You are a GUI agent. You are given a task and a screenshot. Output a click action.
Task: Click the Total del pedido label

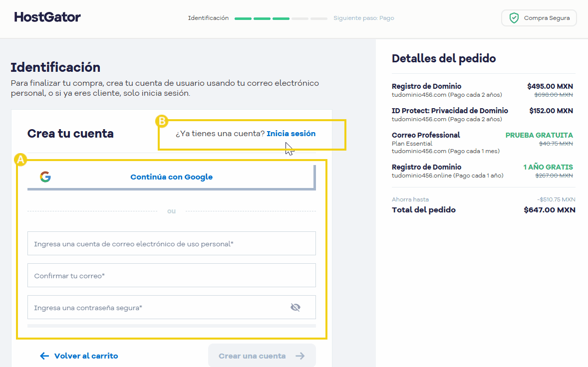(x=424, y=210)
